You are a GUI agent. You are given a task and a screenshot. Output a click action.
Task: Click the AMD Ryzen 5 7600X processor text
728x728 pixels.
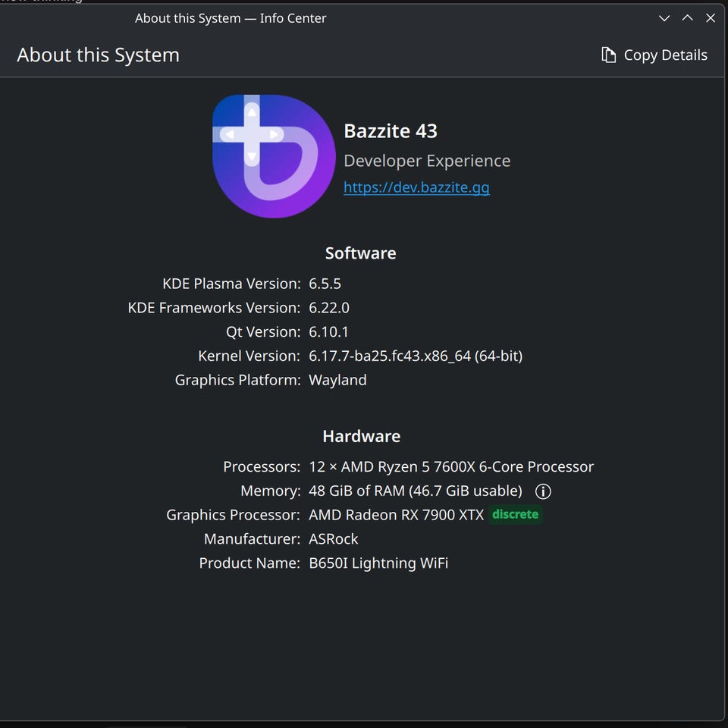click(451, 466)
